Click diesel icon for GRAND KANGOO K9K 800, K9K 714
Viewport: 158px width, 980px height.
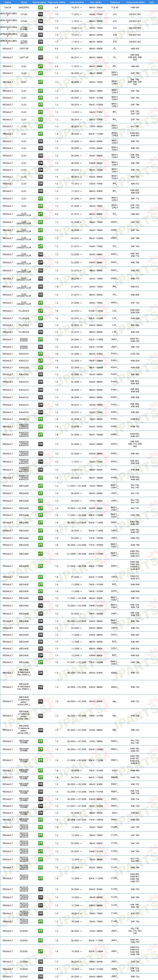[40, 444]
